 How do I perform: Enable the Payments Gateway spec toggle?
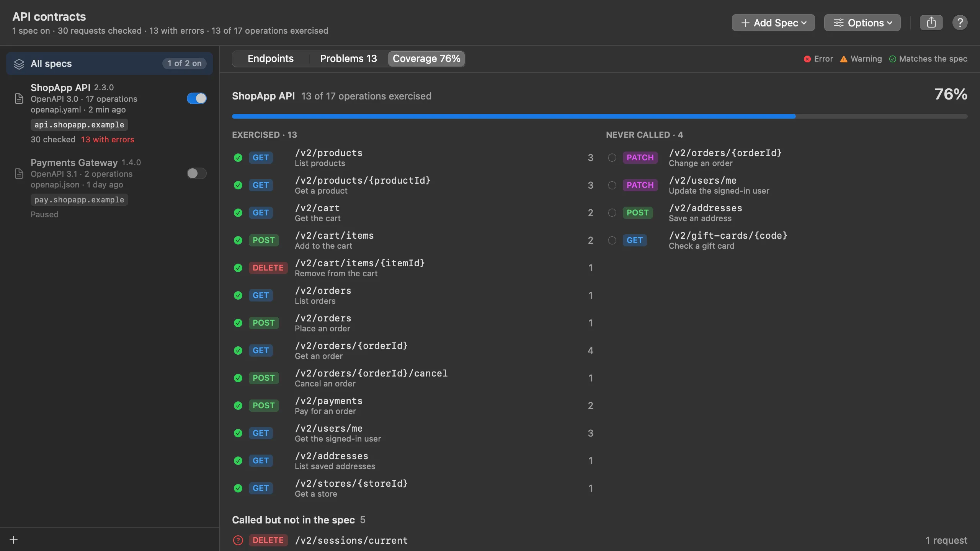point(197,173)
